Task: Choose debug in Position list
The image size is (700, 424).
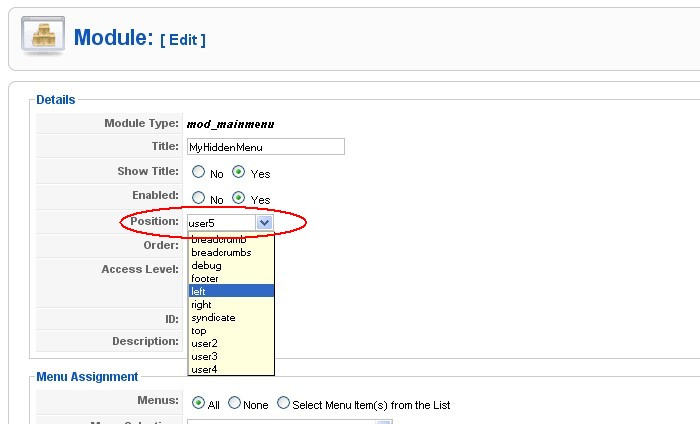Action: tap(231, 266)
